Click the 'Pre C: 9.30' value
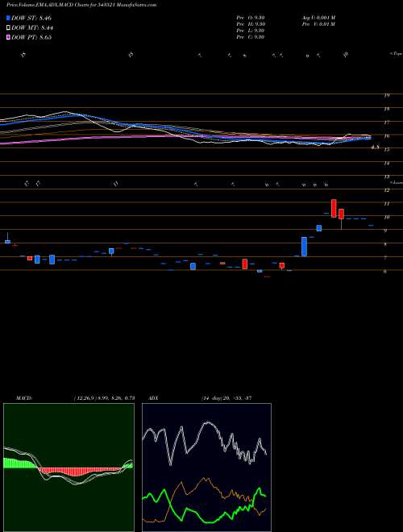The height and width of the screenshot is (532, 403). click(x=251, y=37)
